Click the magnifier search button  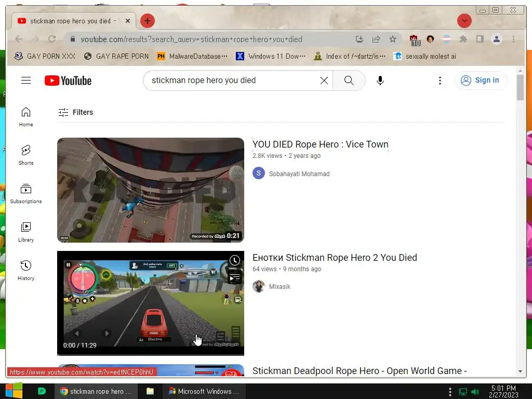pyautogui.click(x=349, y=81)
